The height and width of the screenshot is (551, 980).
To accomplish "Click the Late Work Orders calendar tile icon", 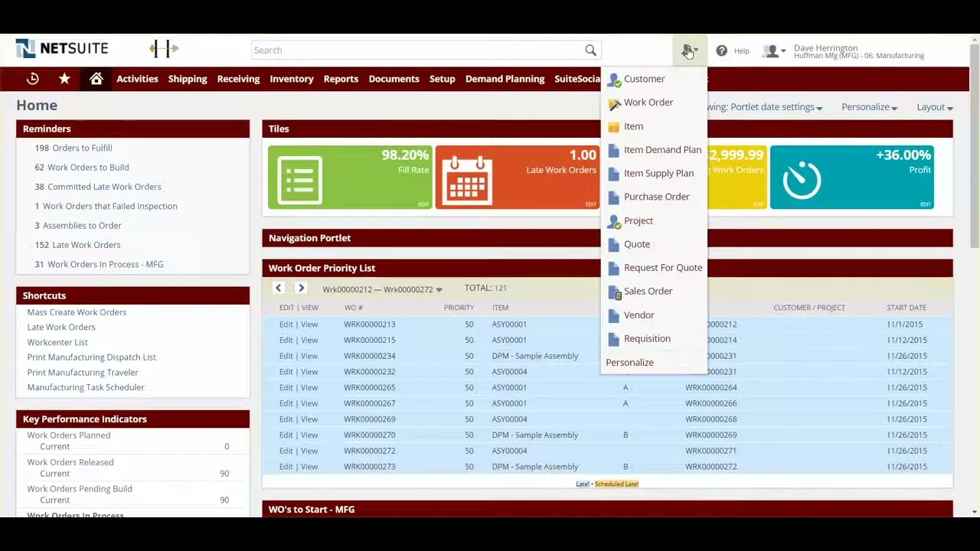I will pos(467,180).
